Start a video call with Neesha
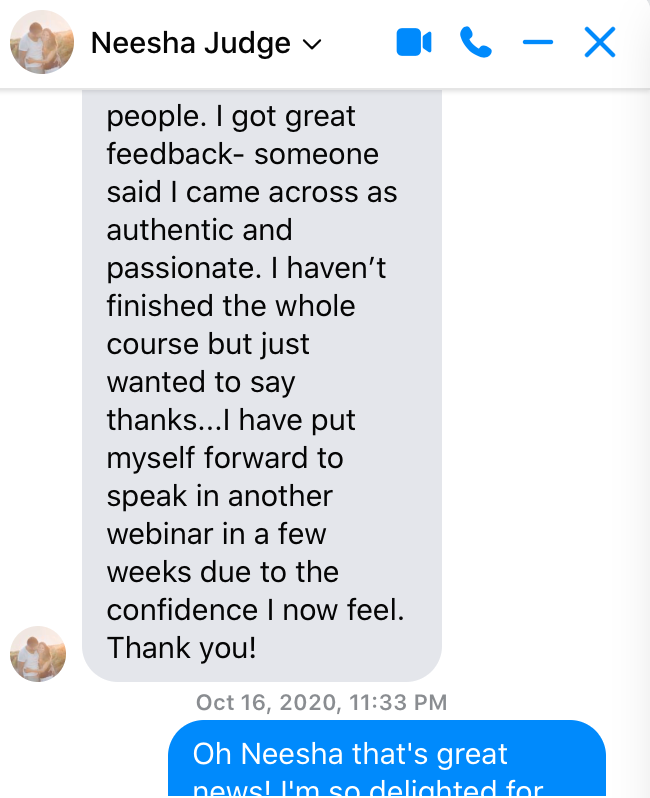 point(413,43)
